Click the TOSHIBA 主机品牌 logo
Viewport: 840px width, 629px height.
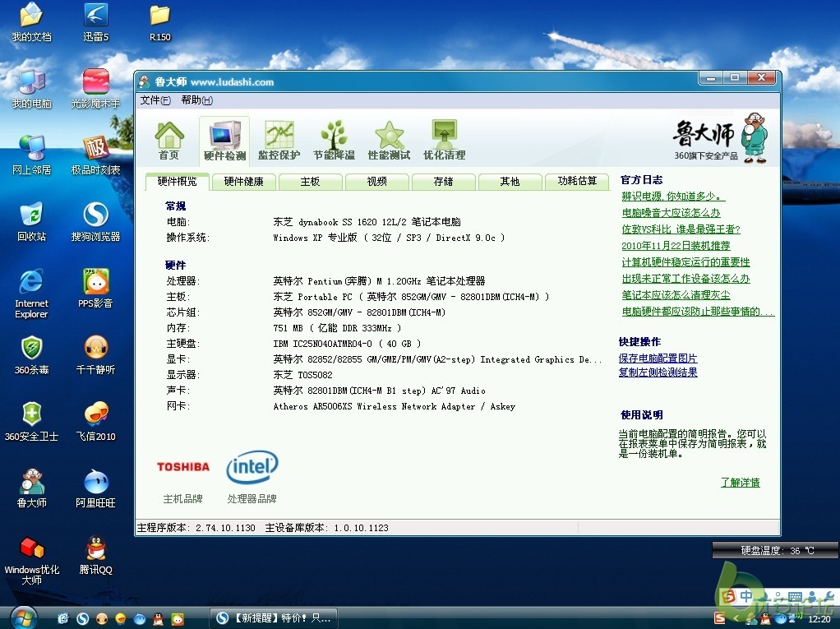[x=182, y=467]
